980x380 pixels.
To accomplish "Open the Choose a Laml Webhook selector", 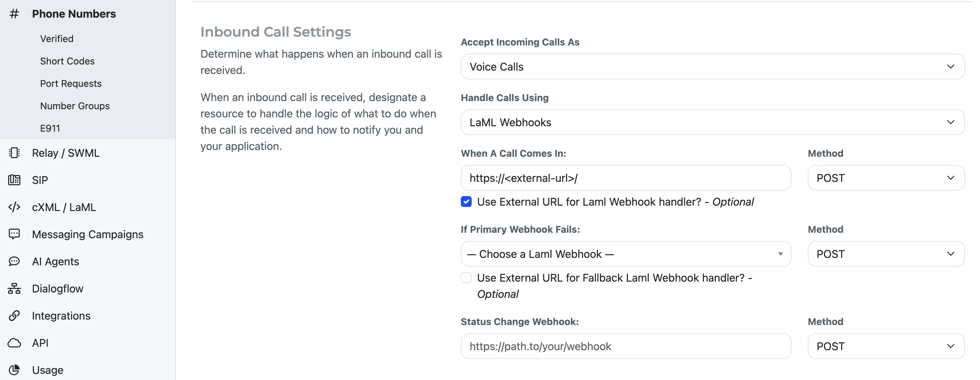I will (x=626, y=253).
